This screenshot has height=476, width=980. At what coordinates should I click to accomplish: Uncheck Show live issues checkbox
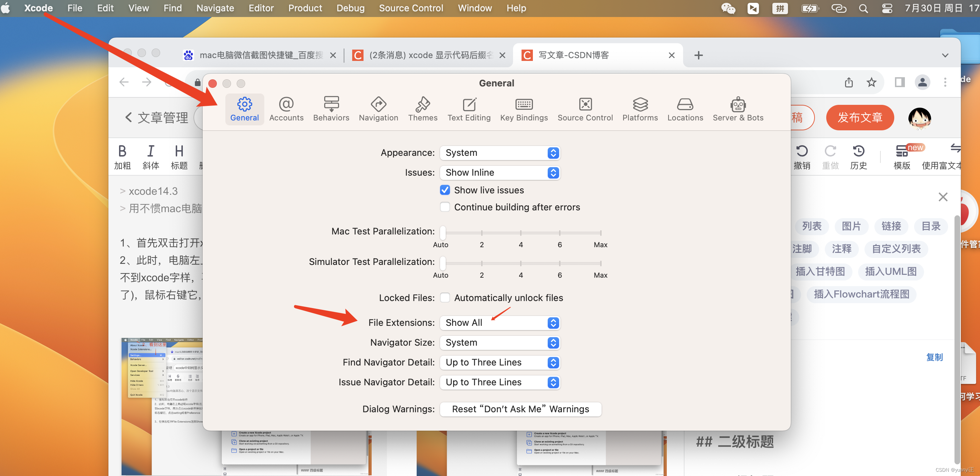[x=445, y=190]
